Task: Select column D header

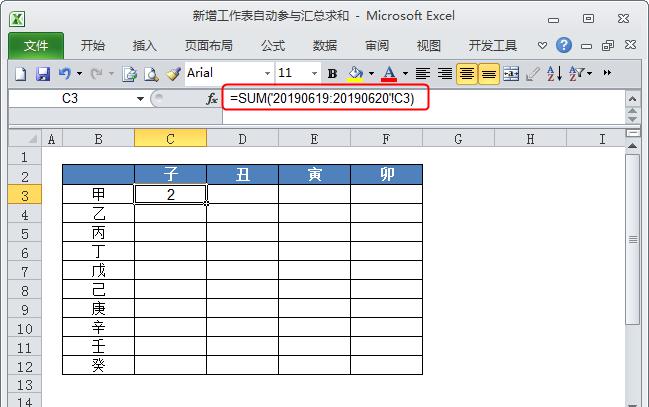Action: [243, 138]
